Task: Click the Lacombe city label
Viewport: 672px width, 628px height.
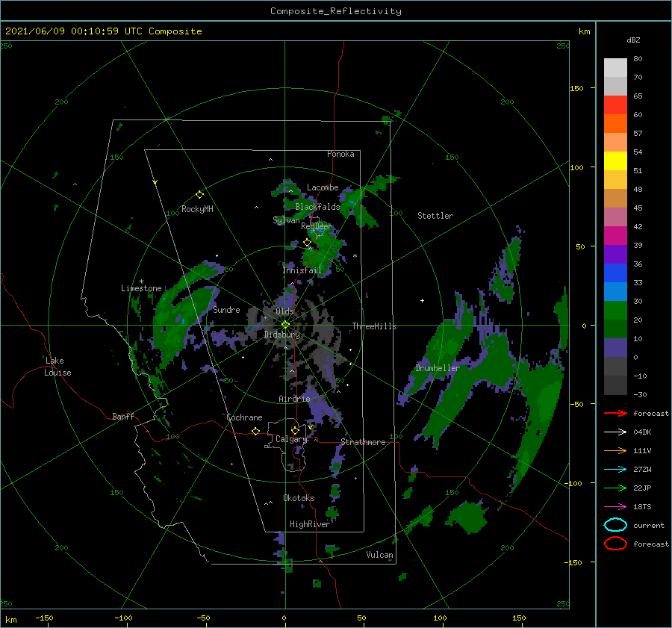Action: point(323,187)
